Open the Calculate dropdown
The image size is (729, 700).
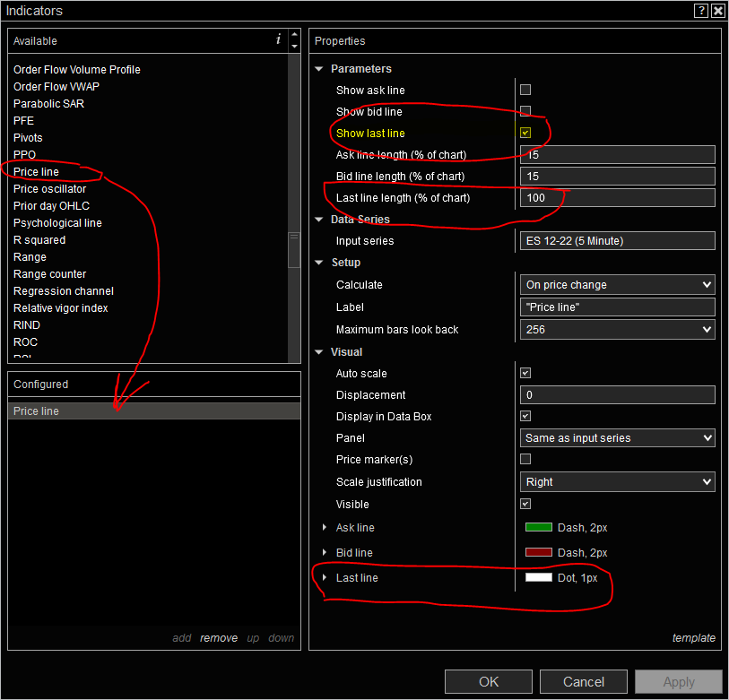point(618,285)
